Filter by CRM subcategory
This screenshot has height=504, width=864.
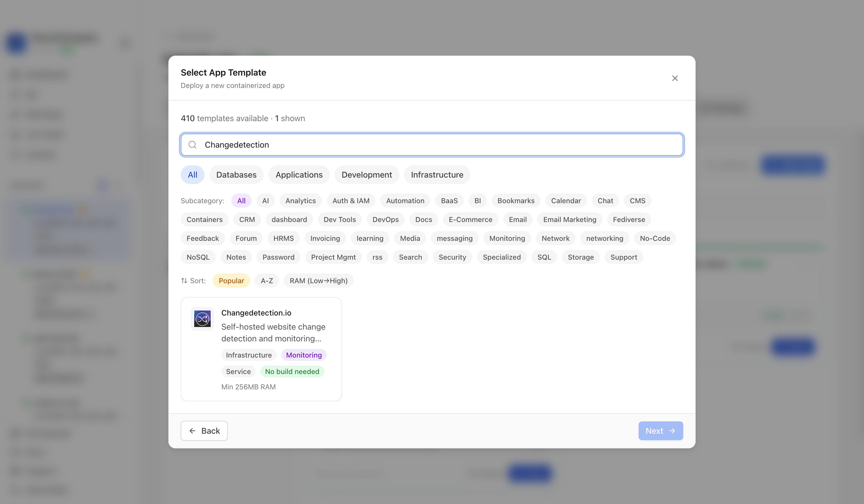tap(247, 219)
